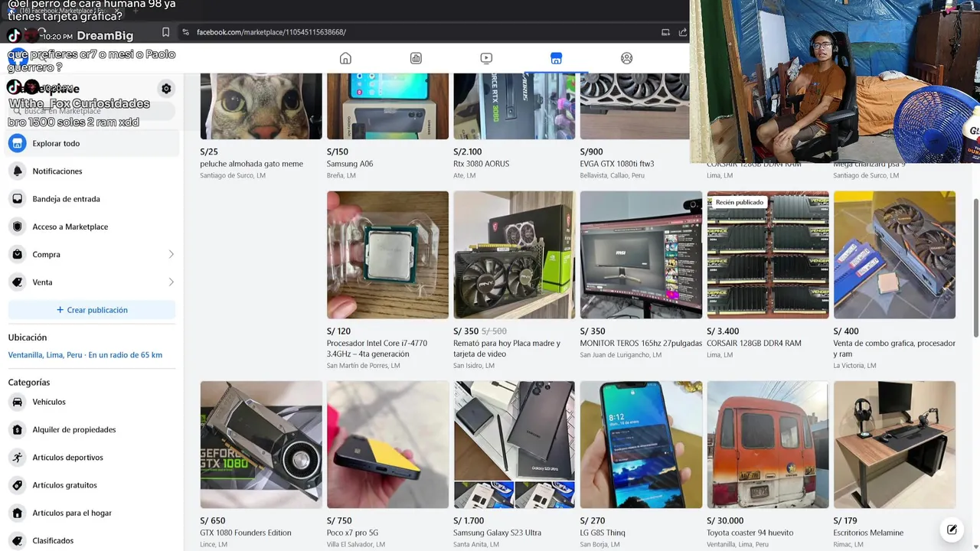Click the Artículos deportivos runner icon
This screenshot has height=551, width=980.
(x=17, y=458)
